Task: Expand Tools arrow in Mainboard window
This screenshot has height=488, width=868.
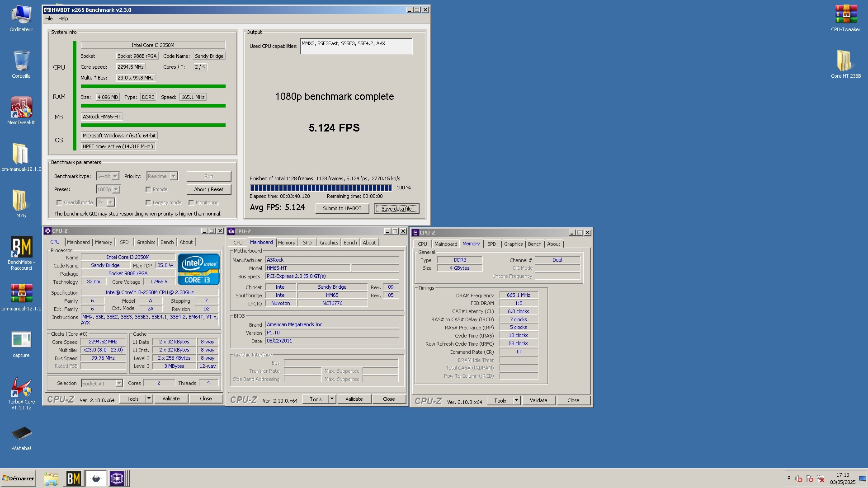Action: pyautogui.click(x=332, y=399)
